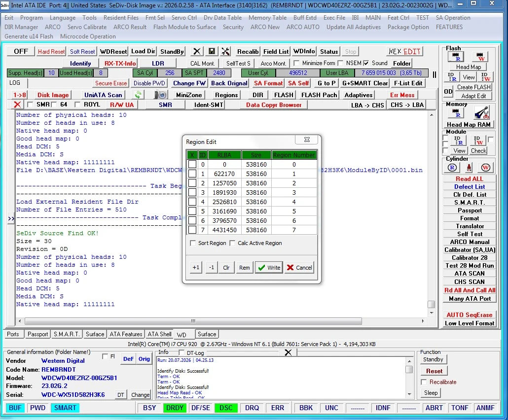Image resolution: width=508 pixels, height=420 pixels.
Task: Select the Passport tab
Action: 37,334
